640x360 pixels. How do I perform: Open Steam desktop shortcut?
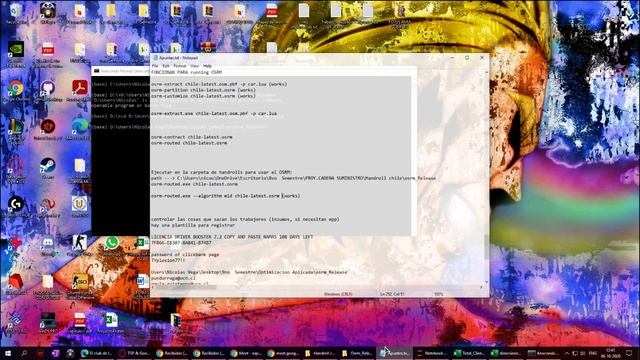pyautogui.click(x=48, y=168)
